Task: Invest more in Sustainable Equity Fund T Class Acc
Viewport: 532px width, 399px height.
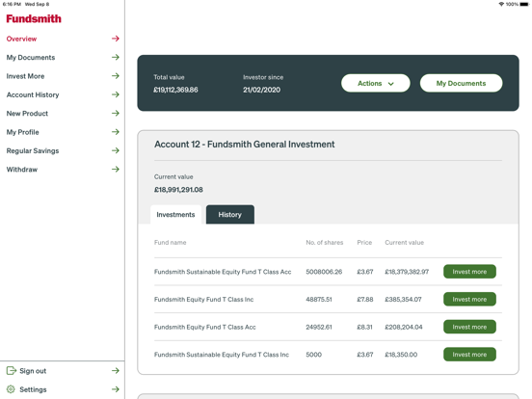Action: (x=469, y=272)
